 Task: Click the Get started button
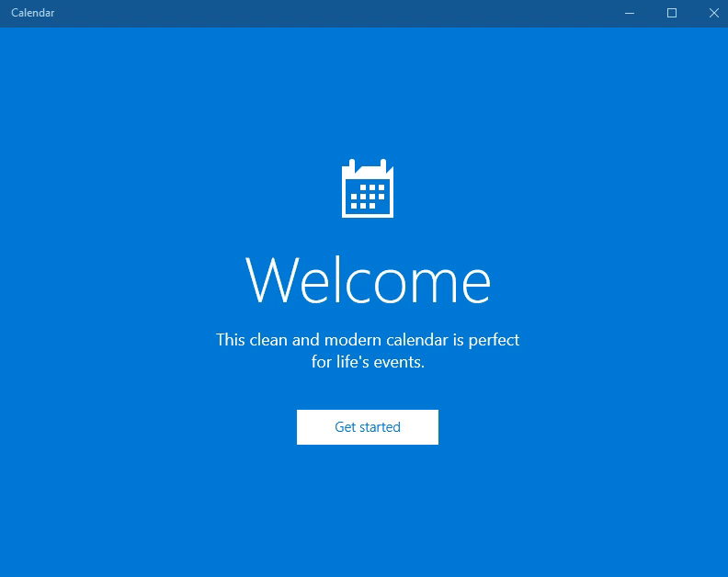368,427
